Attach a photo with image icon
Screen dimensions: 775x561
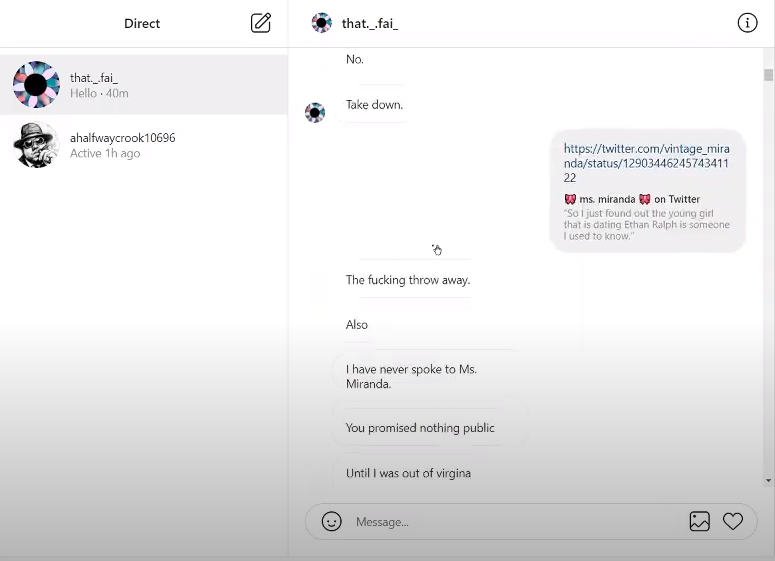699,521
